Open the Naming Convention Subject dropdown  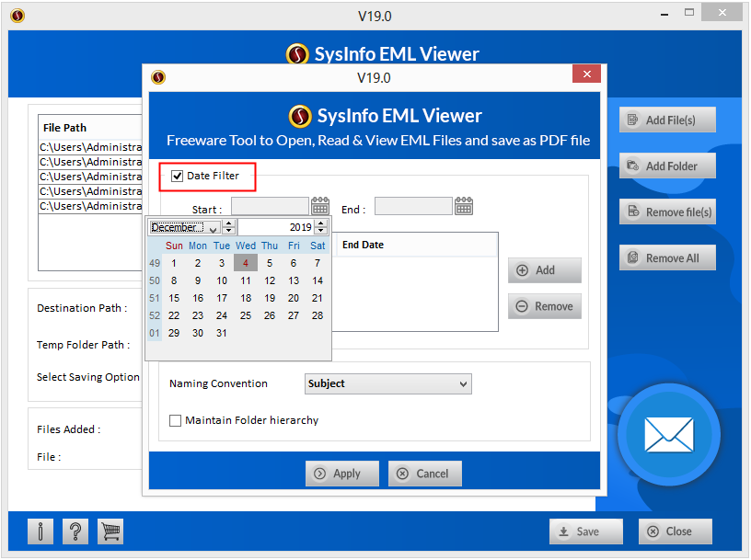tap(388, 383)
